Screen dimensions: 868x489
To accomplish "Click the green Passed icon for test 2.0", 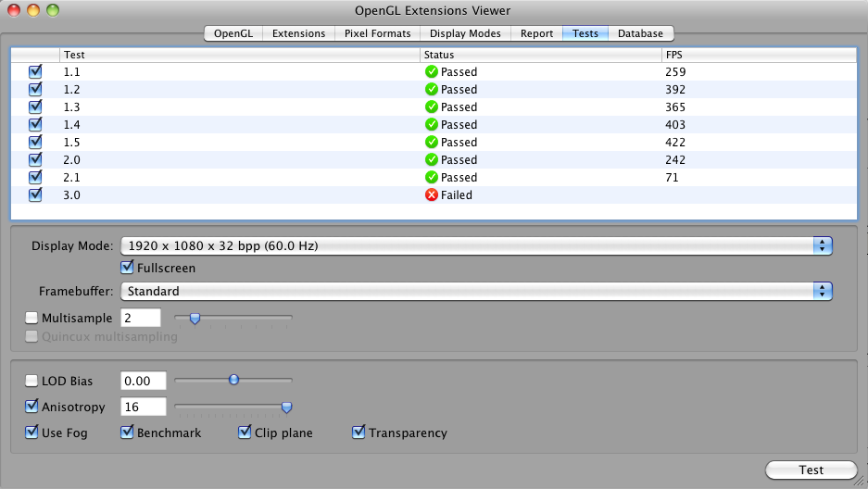I will pos(432,160).
